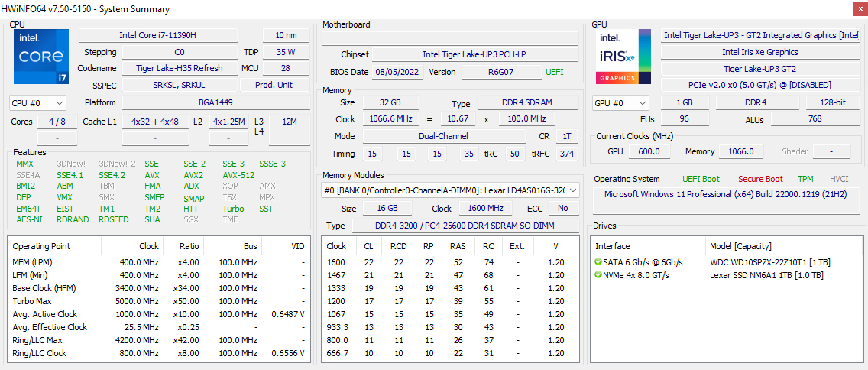Image resolution: width=868 pixels, height=370 pixels.
Task: Click the Turbo Max operating point row
Action: coord(158,301)
